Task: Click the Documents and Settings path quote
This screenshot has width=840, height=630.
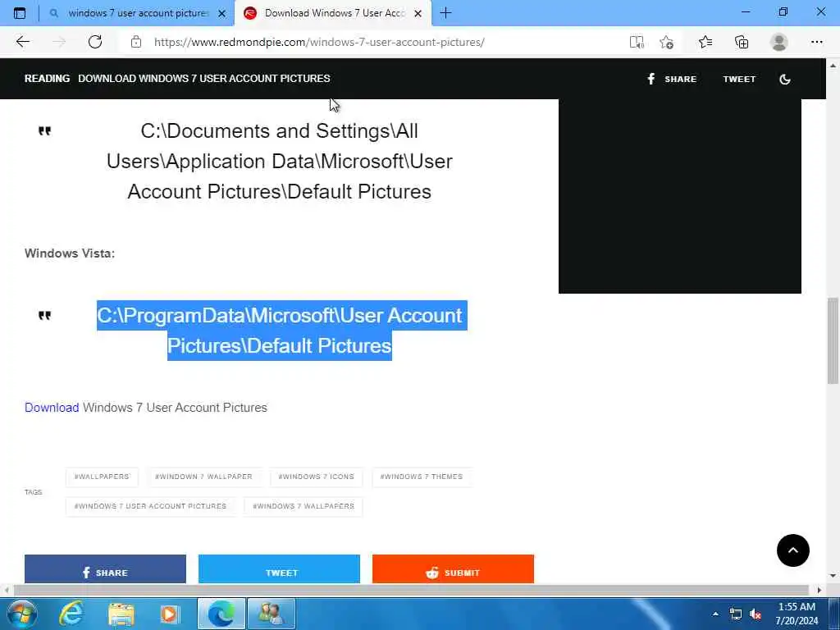Action: (x=280, y=162)
